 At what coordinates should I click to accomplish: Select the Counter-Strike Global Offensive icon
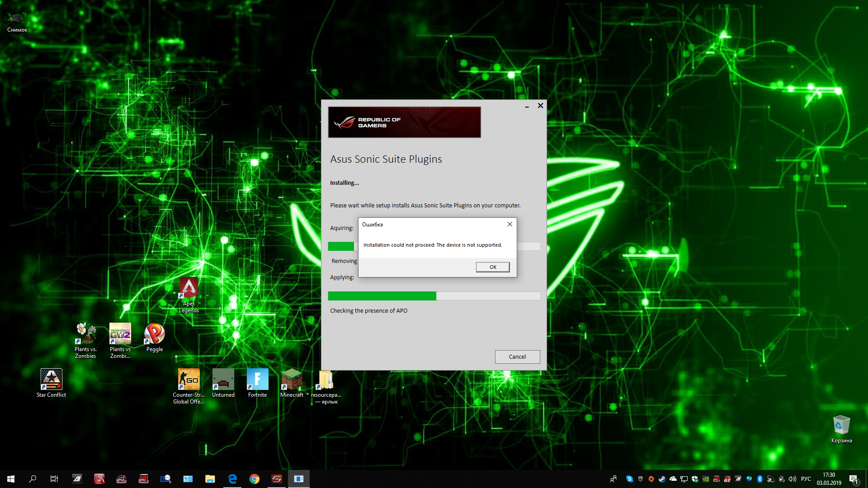point(189,380)
